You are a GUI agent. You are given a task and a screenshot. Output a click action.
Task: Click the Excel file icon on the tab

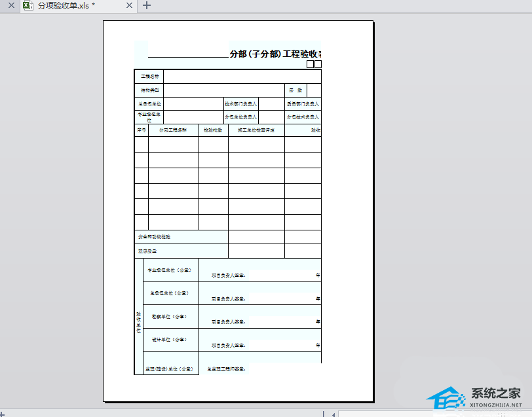[28, 5]
